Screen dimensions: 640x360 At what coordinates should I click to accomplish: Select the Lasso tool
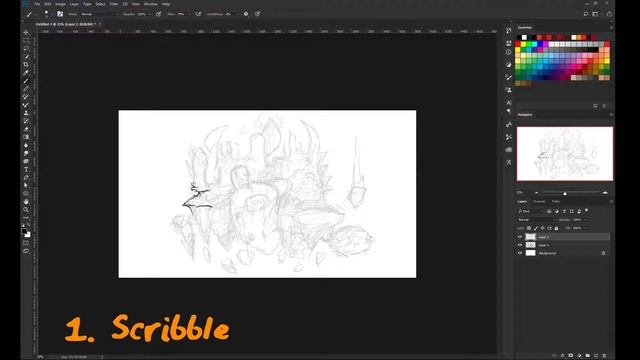pos(26,48)
